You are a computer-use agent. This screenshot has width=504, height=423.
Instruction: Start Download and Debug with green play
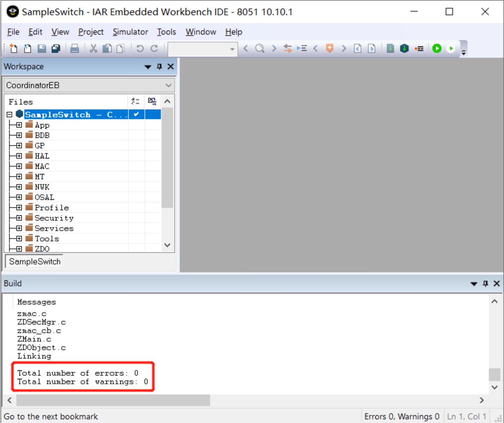point(437,48)
